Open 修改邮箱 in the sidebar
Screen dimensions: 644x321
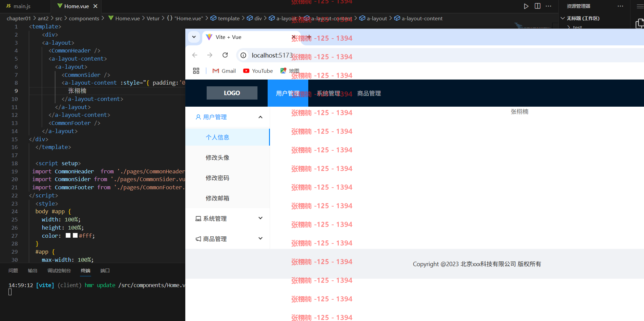tap(227, 198)
